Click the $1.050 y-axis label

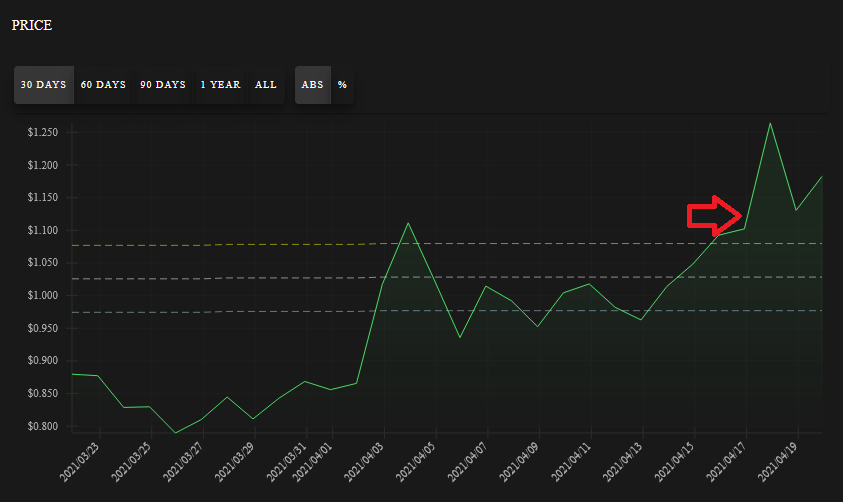[x=43, y=263]
